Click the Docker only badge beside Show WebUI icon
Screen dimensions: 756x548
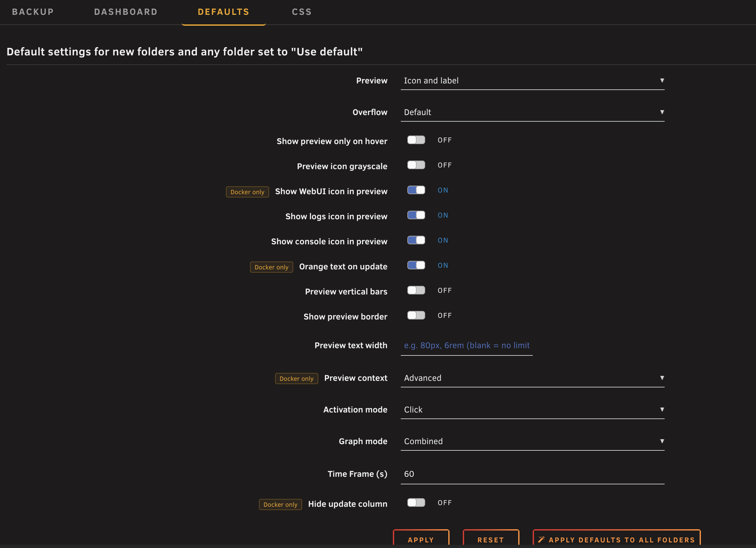pyautogui.click(x=247, y=192)
